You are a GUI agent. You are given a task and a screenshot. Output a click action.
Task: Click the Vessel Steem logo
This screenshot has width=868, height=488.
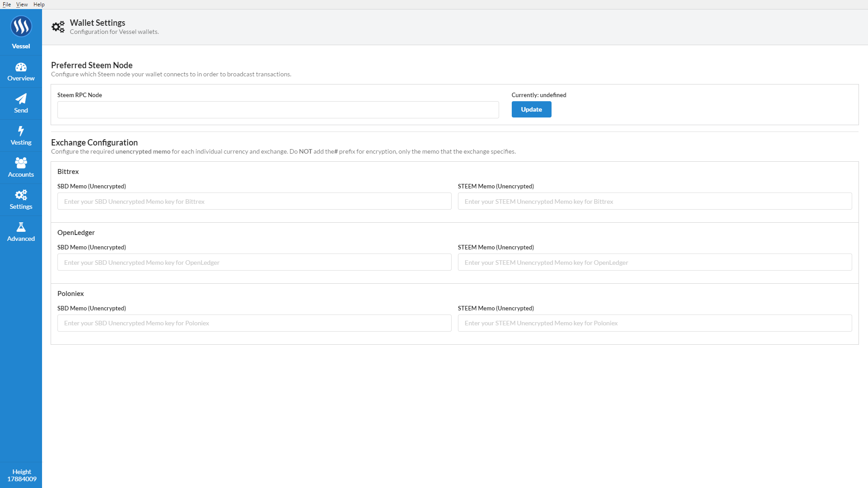21,26
